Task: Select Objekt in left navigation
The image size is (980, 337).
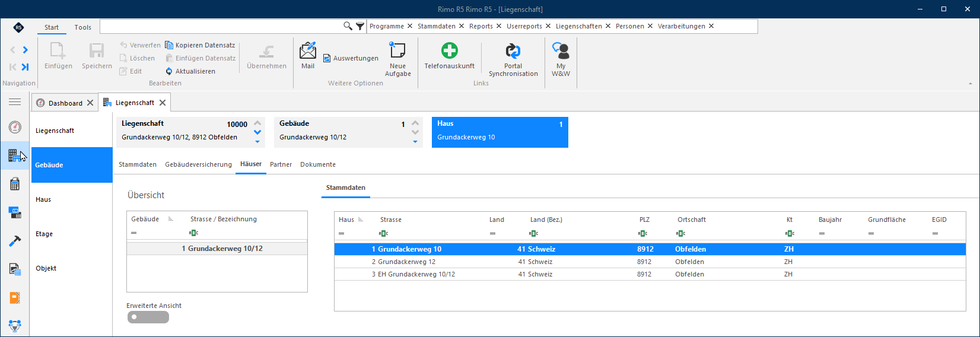Action: click(x=71, y=268)
